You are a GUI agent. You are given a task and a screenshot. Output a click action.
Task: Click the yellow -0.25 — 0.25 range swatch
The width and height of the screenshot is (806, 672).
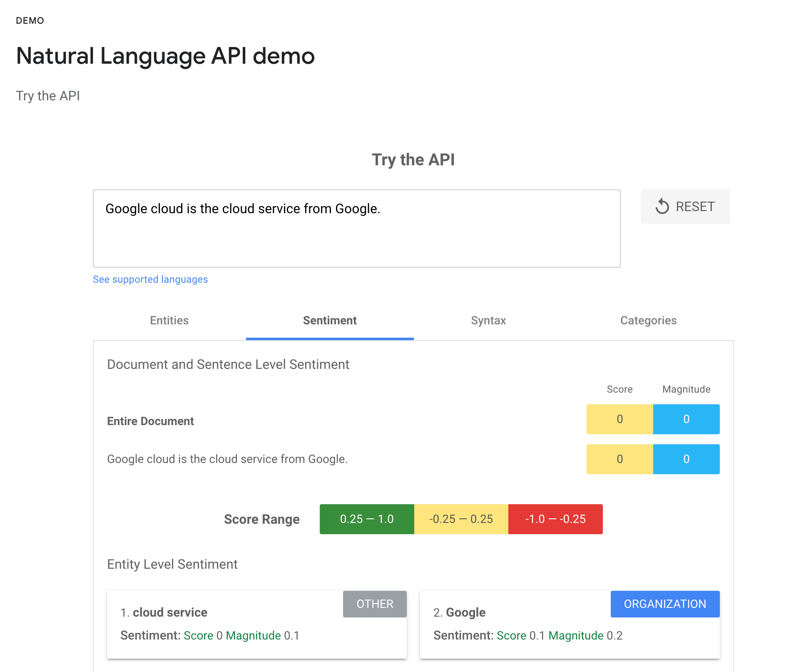pyautogui.click(x=461, y=519)
